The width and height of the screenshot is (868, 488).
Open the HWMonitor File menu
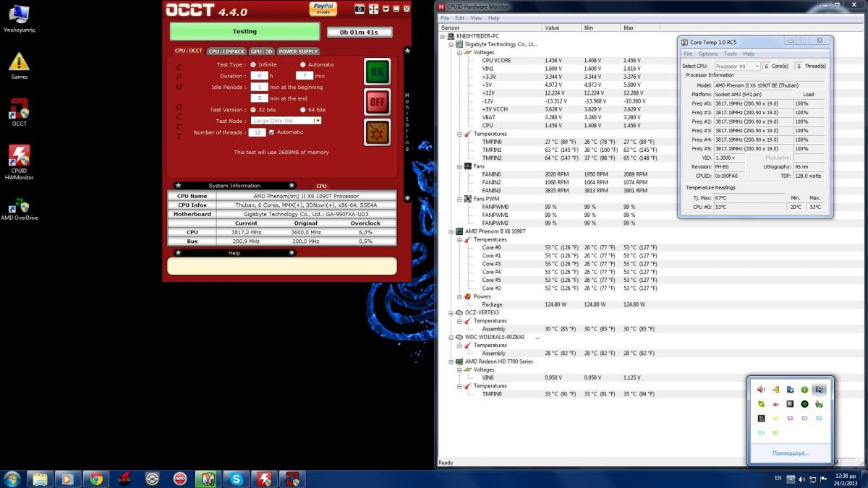(x=445, y=18)
